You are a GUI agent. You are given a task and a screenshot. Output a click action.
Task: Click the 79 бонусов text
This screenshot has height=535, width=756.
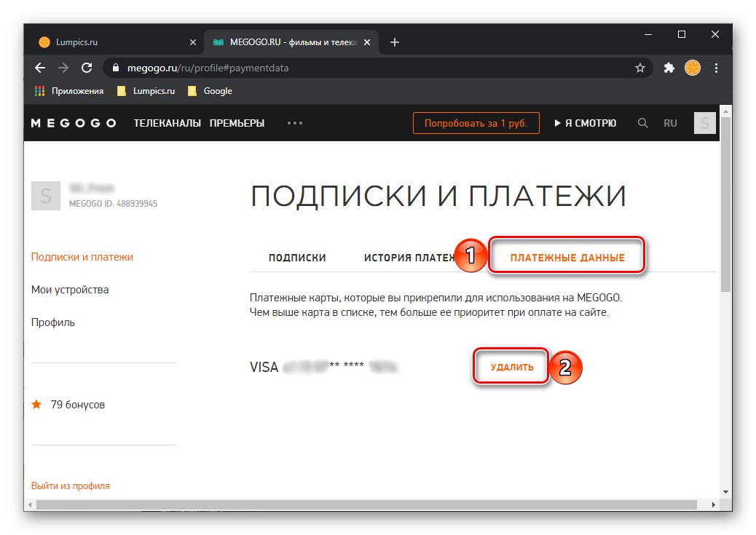tap(78, 405)
